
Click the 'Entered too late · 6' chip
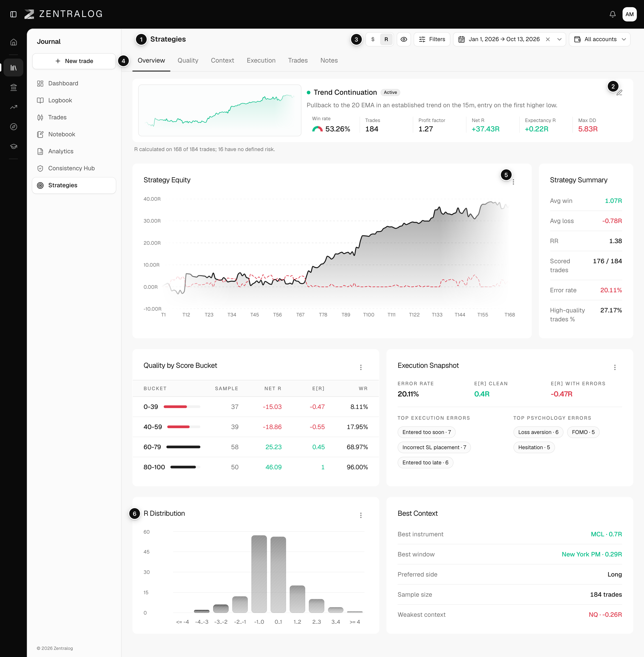click(425, 463)
